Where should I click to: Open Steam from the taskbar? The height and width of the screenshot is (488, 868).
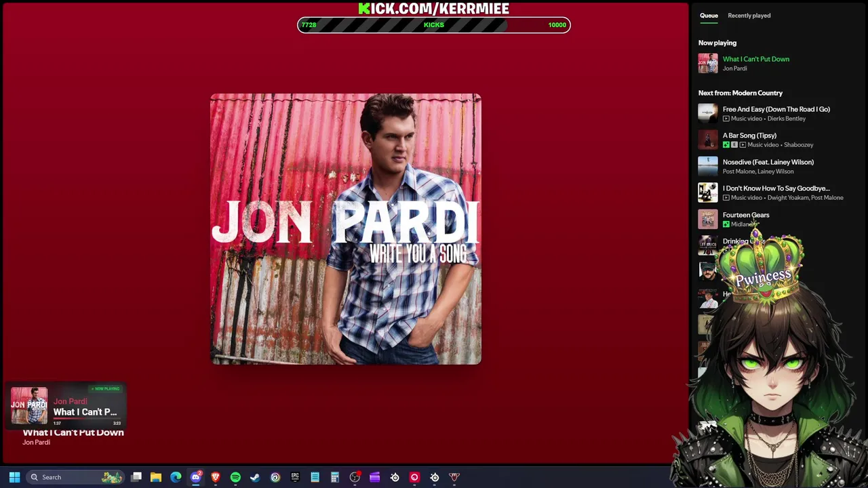point(255,477)
